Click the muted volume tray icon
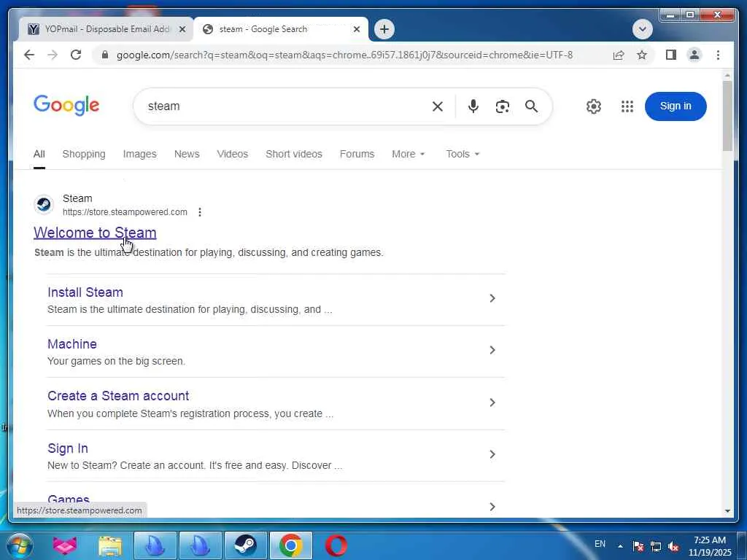Screen dimensions: 747x560 click(673, 546)
